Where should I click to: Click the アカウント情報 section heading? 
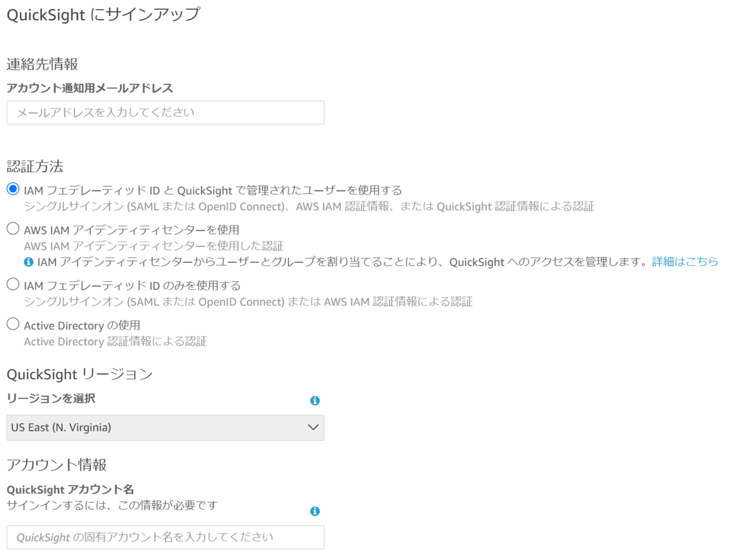57,465
